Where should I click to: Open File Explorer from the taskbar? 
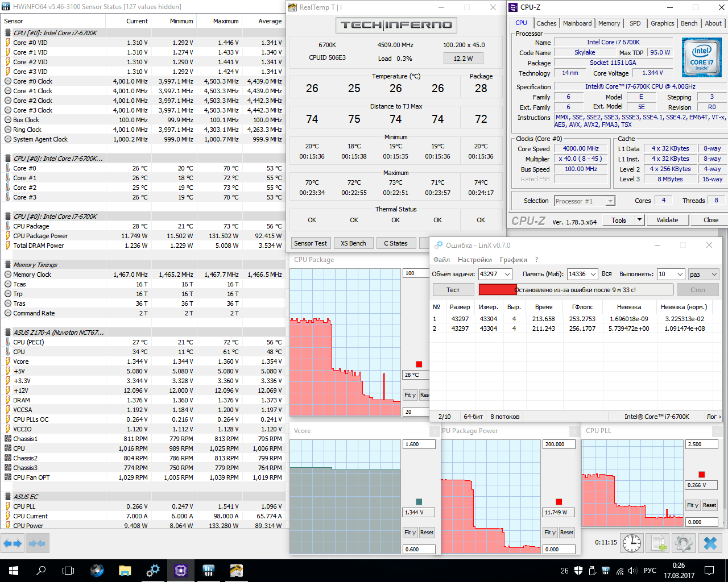click(125, 571)
